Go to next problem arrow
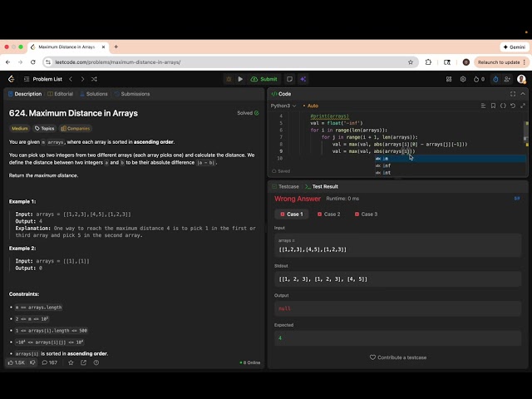 tap(82, 79)
